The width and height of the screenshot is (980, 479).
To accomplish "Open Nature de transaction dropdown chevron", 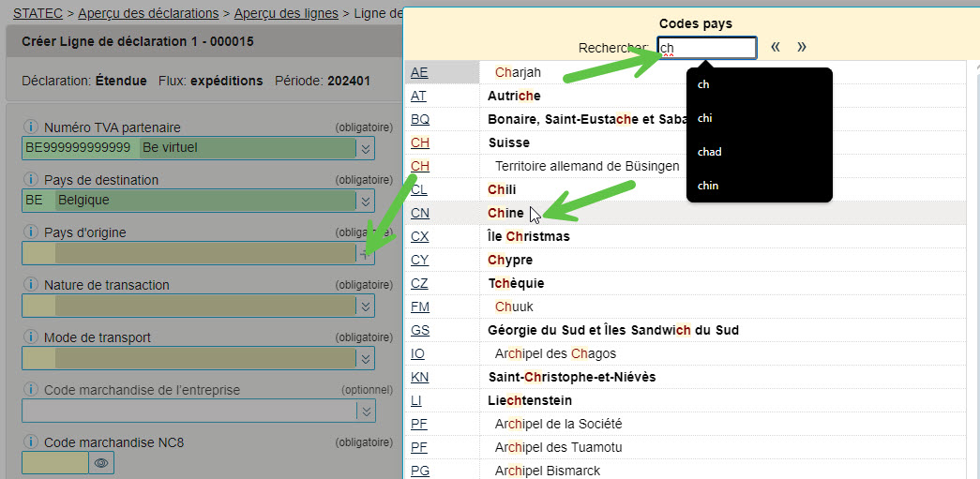I will tap(367, 306).
